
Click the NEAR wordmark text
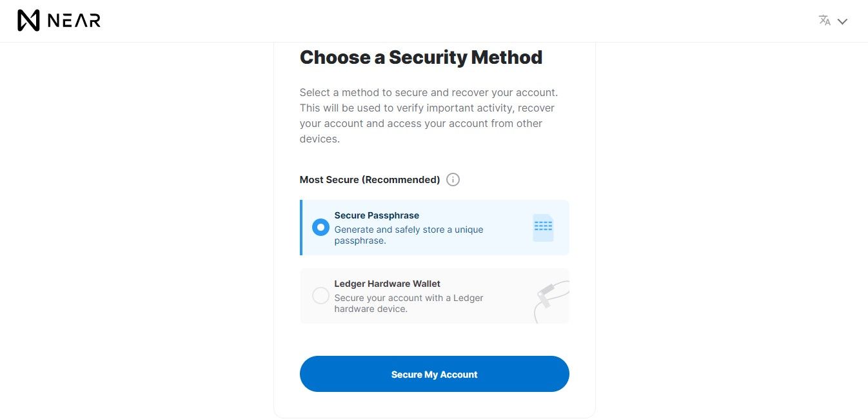pyautogui.click(x=74, y=21)
